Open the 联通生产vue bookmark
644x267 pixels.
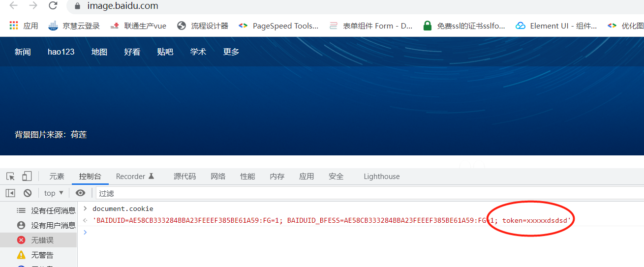point(138,26)
